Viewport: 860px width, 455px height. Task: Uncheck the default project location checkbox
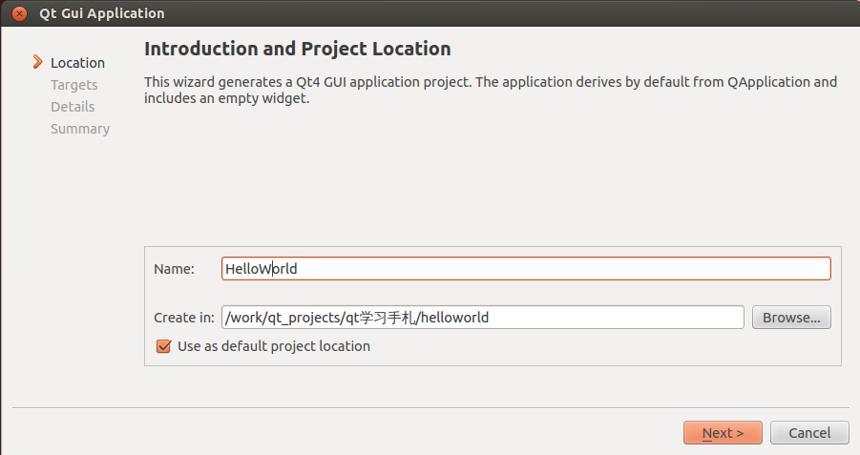[x=163, y=346]
